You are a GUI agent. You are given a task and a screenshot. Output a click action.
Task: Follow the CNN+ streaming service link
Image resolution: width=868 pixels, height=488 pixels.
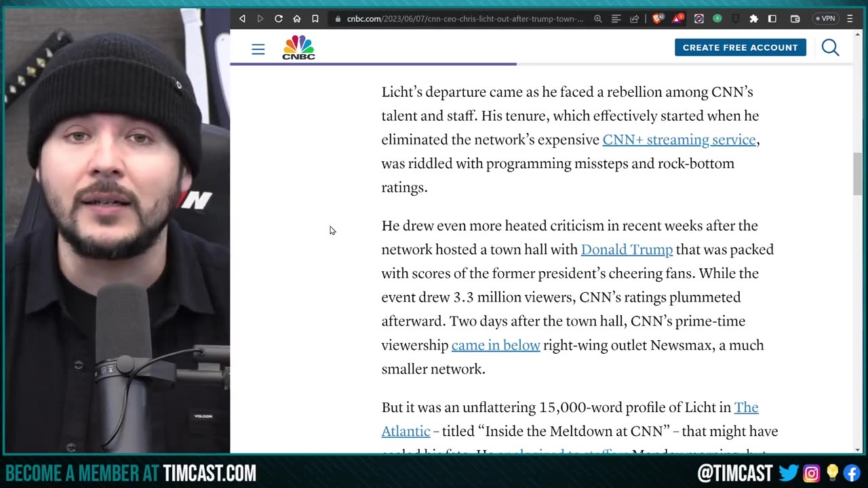[x=679, y=140]
